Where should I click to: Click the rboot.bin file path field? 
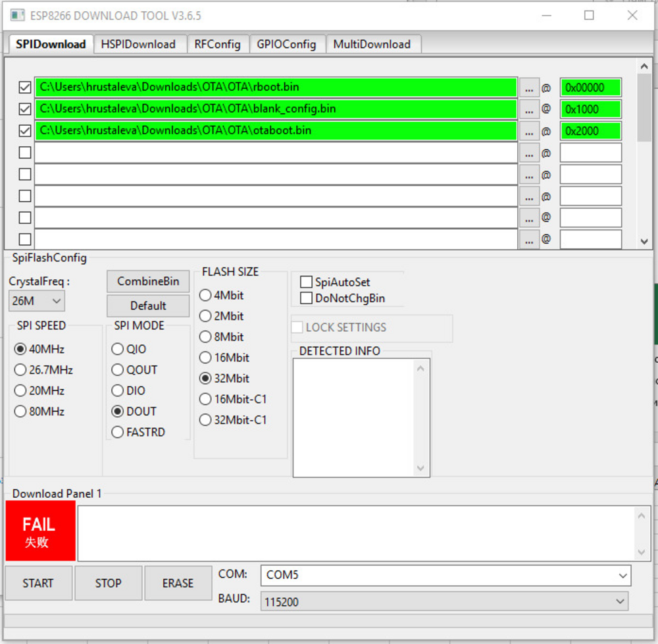(x=276, y=88)
